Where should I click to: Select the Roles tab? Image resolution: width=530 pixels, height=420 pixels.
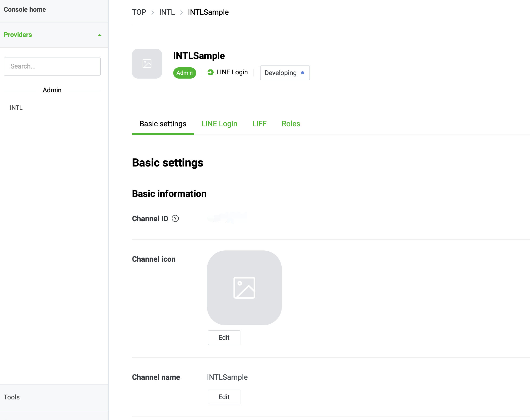291,124
